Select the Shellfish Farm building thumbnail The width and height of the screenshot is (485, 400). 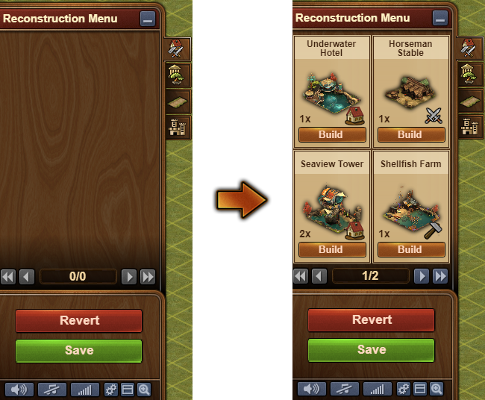[411, 211]
